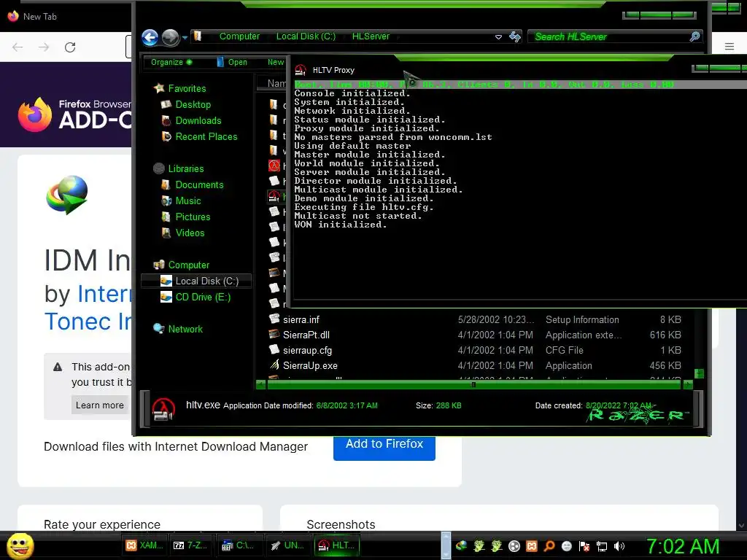Select the SierraPt.dll file
The height and width of the screenshot is (560, 747).
point(306,335)
